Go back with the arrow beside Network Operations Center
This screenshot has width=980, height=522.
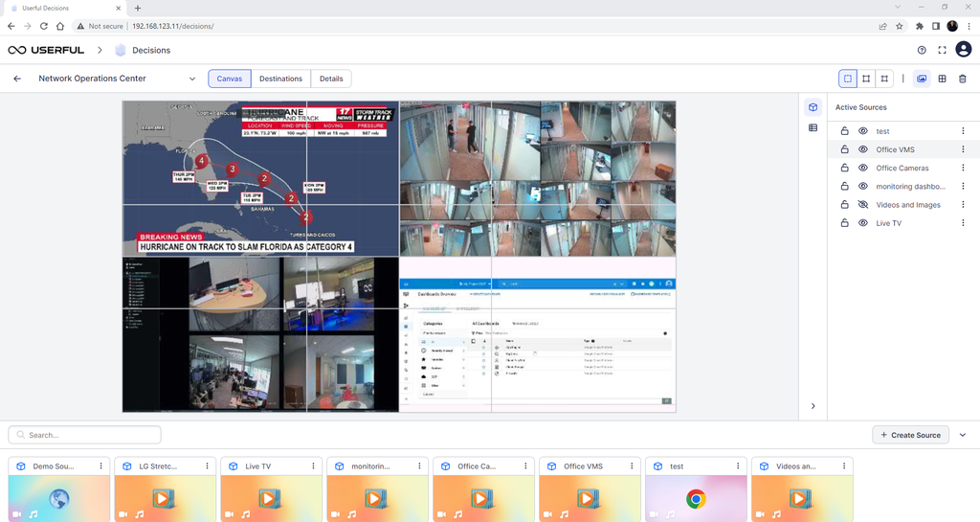click(x=17, y=79)
